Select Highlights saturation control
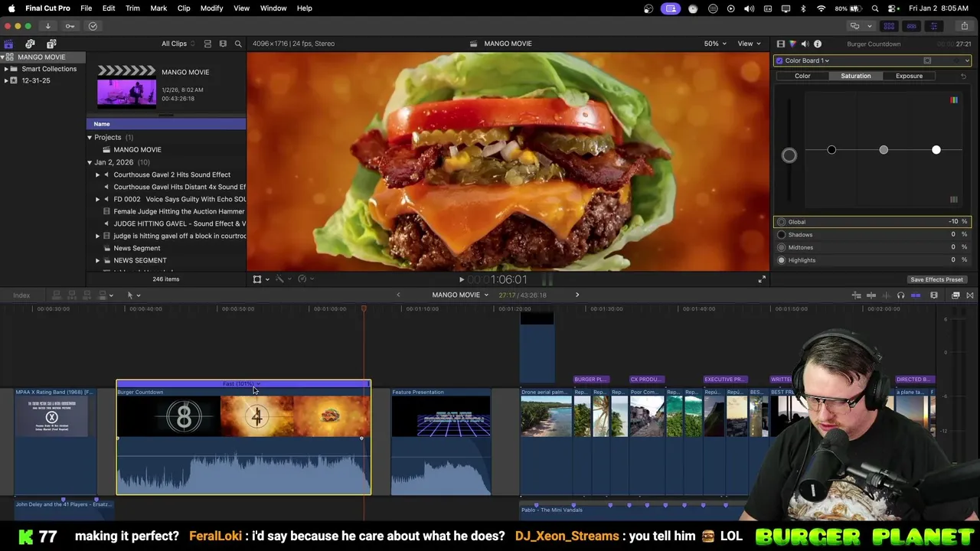980x551 pixels. [782, 260]
